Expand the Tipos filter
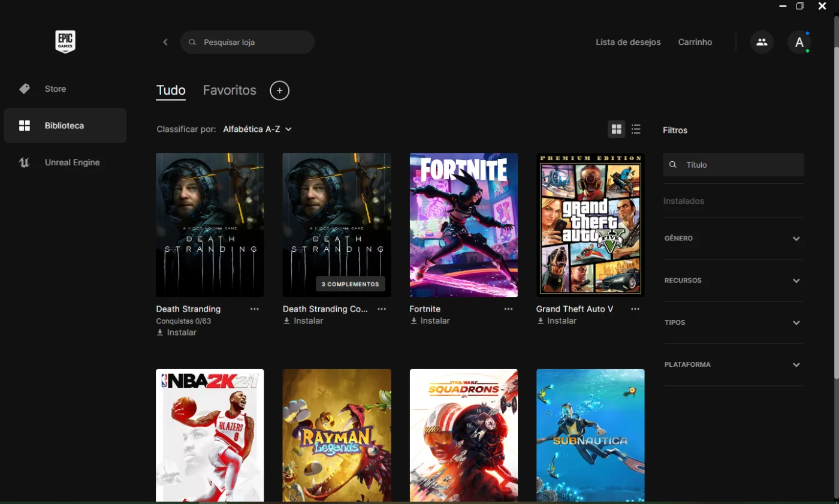The width and height of the screenshot is (839, 504). coord(734,322)
